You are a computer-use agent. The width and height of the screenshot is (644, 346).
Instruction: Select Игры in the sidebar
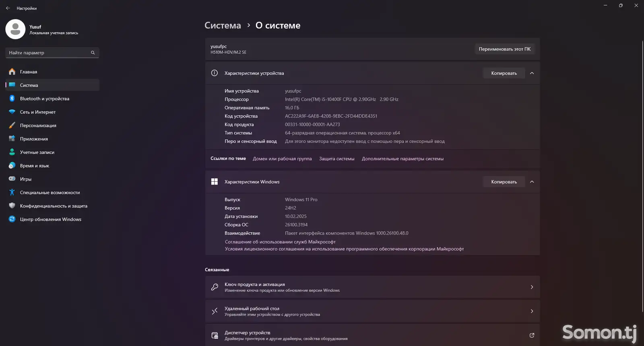[52, 179]
